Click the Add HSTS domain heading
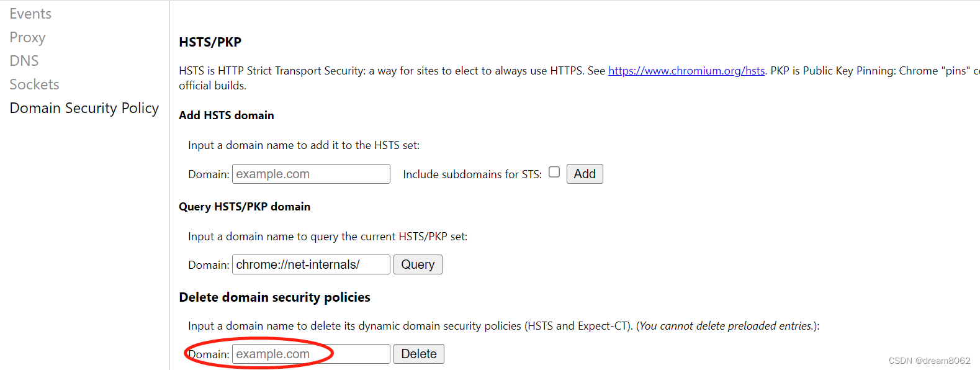Viewport: 980px width, 370px height. coord(226,115)
